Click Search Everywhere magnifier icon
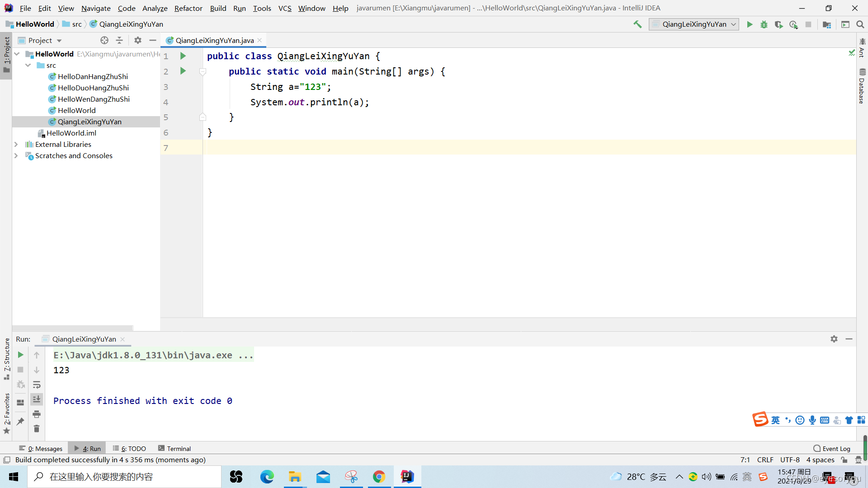The height and width of the screenshot is (488, 868). [860, 24]
